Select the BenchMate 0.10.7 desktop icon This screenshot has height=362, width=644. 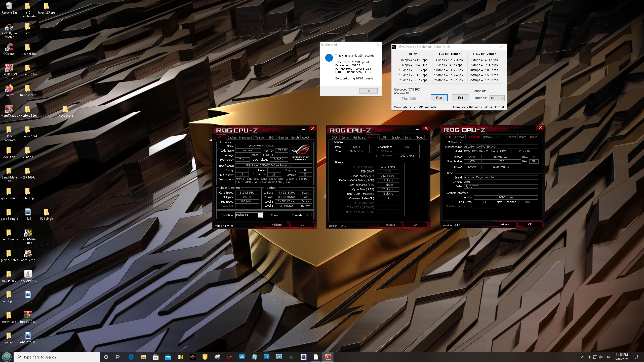(28, 237)
